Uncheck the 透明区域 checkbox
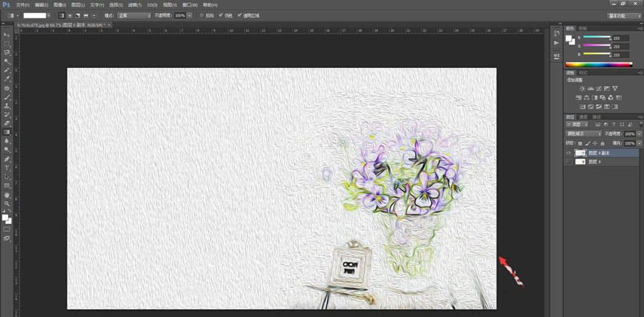This screenshot has width=644, height=317. click(242, 14)
